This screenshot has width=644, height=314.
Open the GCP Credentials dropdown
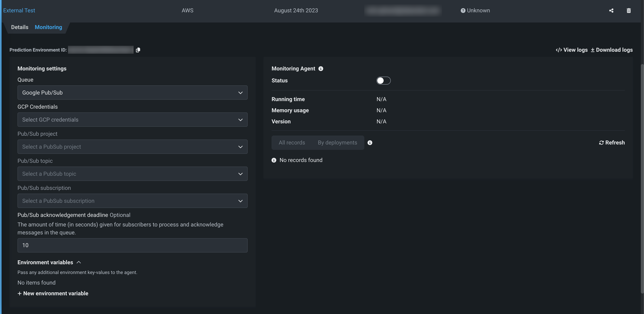pos(133,120)
